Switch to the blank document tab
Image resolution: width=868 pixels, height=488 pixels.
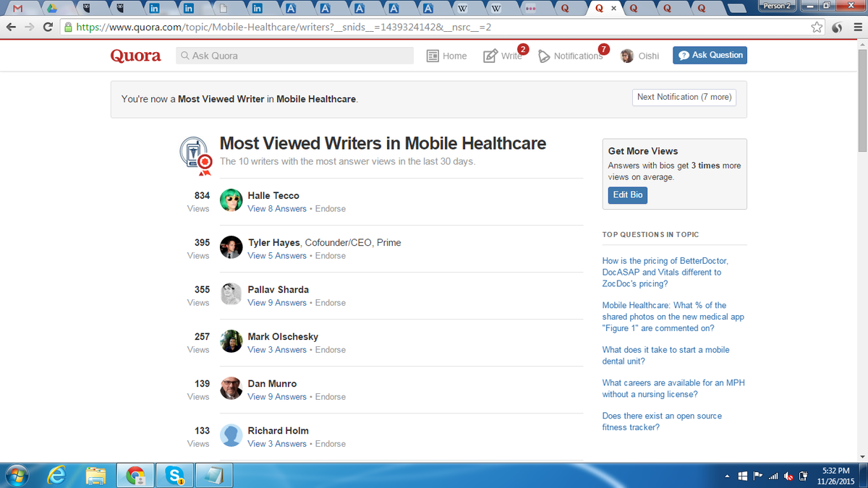click(224, 9)
